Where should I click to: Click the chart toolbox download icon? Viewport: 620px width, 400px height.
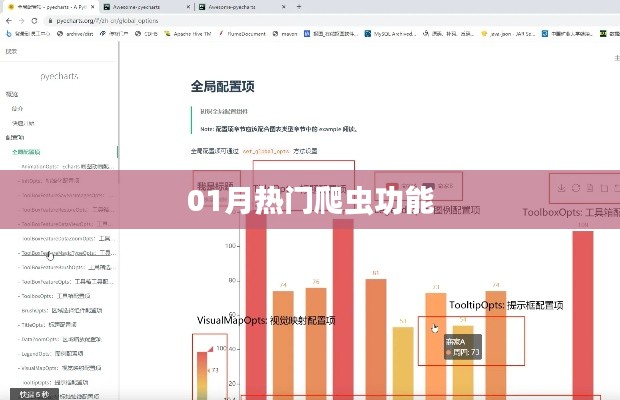(x=561, y=188)
